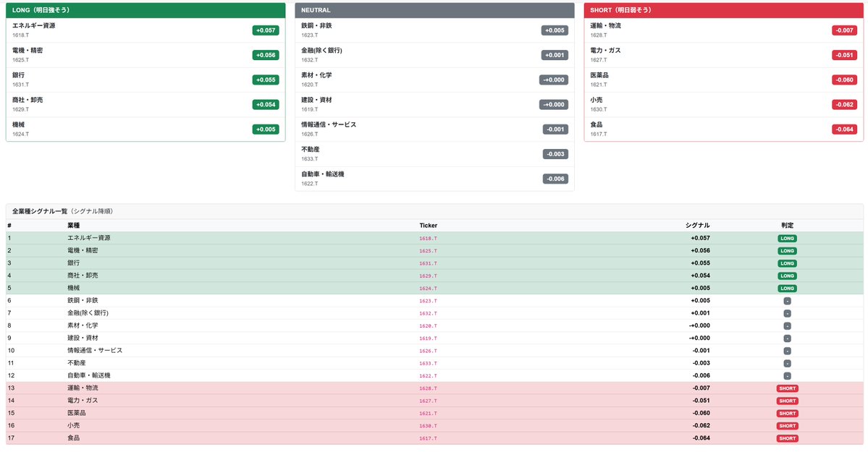The image size is (868, 452).
Task: Select 電力・ガス in the SHORT card
Action: pos(606,51)
